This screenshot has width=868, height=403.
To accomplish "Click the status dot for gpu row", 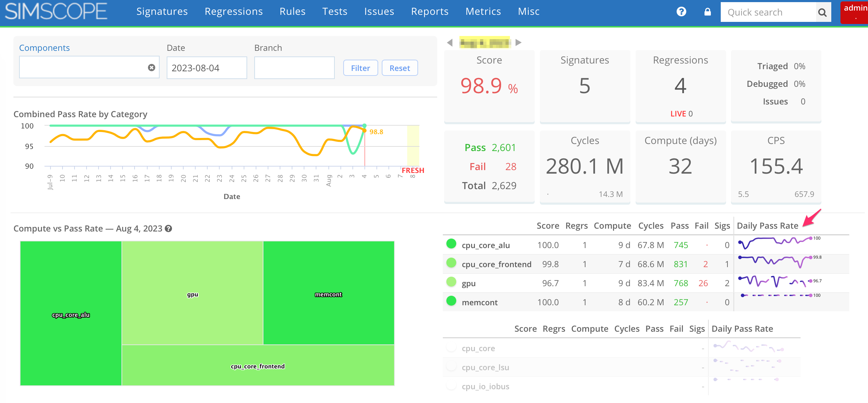I will pos(451,282).
